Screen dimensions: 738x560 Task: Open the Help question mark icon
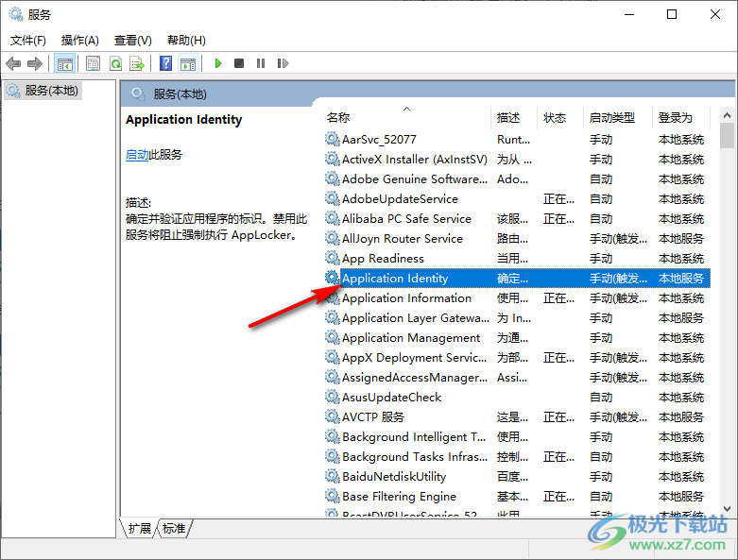coord(165,63)
